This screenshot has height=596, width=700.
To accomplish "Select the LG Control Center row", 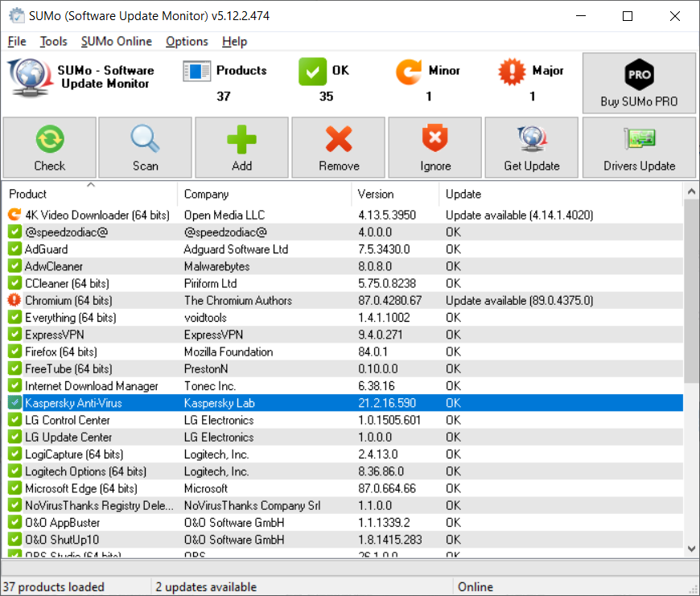I will pyautogui.click(x=343, y=420).
